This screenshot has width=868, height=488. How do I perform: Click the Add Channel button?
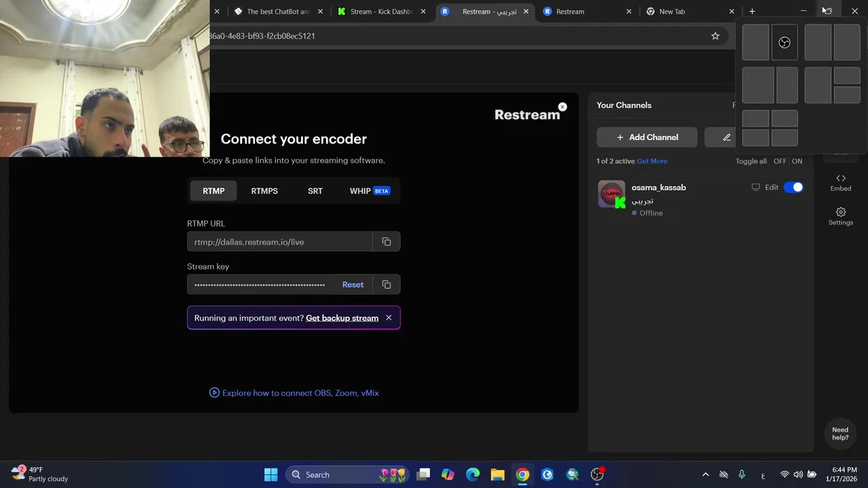coord(647,137)
